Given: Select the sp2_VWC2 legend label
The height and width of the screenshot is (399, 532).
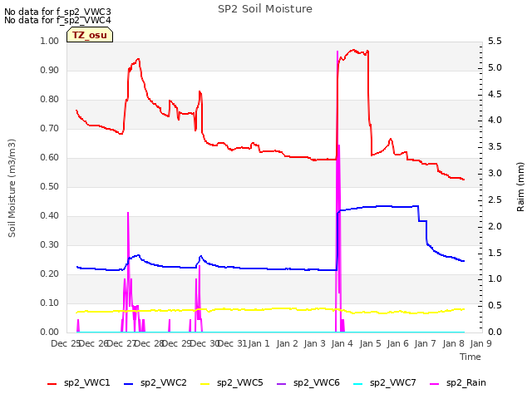Looking at the screenshot, I should [x=164, y=383].
